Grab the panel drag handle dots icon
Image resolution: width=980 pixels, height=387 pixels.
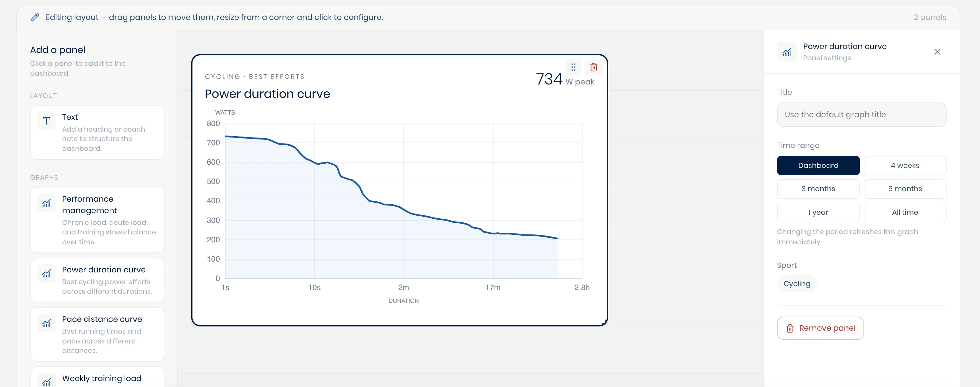click(573, 67)
